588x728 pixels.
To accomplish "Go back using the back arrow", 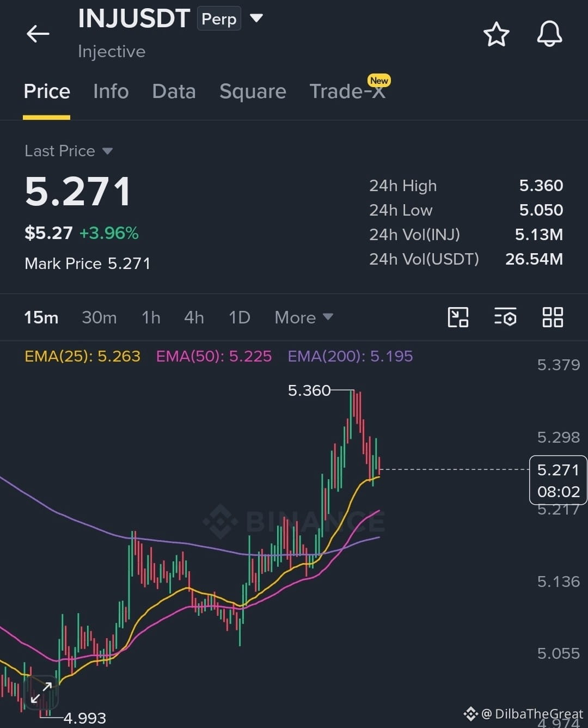I will (x=38, y=34).
